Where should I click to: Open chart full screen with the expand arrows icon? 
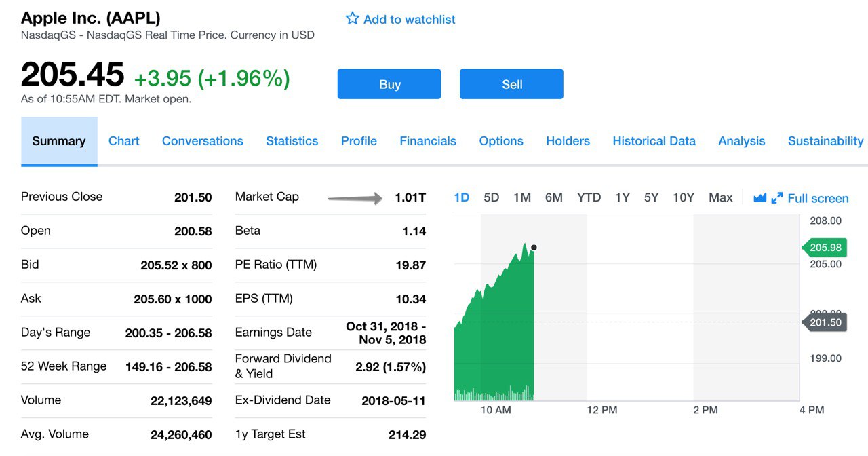[x=777, y=197]
